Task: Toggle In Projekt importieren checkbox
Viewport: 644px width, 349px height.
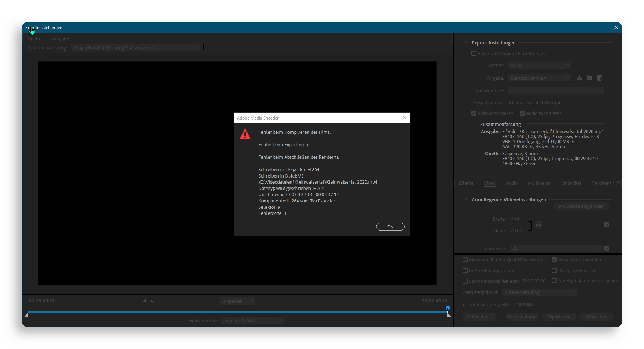Action: pyautogui.click(x=465, y=270)
